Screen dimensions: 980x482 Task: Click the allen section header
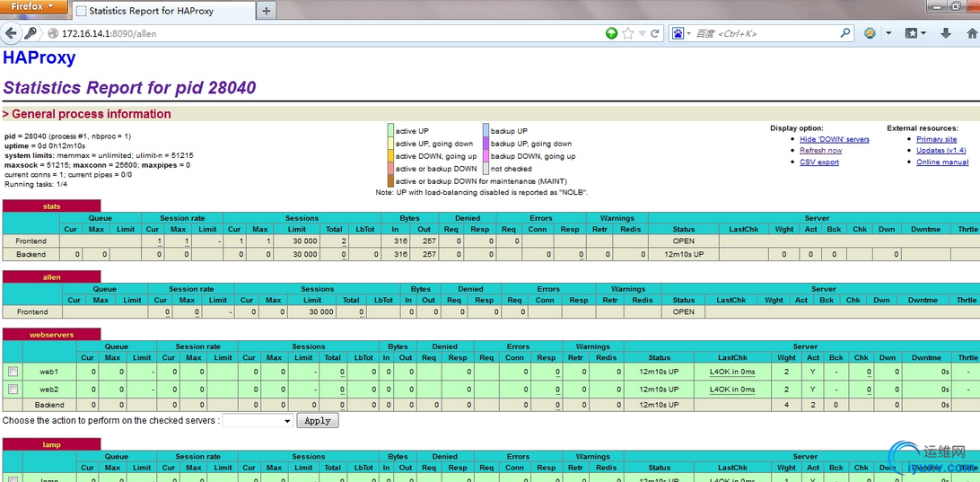[x=52, y=277]
